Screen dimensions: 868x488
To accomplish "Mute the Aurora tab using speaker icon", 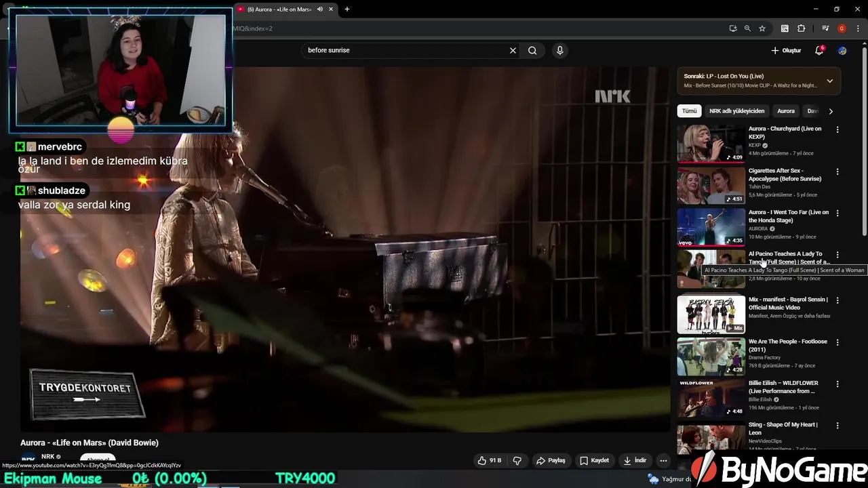I will click(320, 9).
